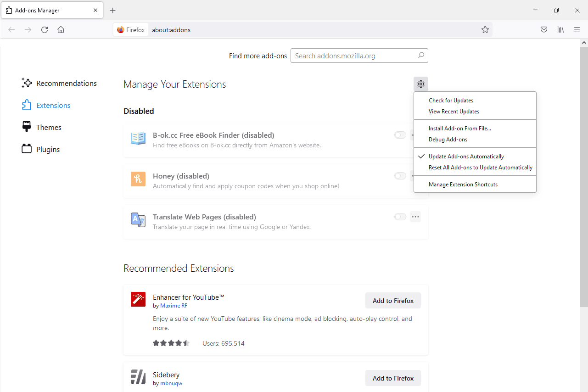Go forward with the forward arrow
This screenshot has width=588, height=392.
(x=28, y=30)
